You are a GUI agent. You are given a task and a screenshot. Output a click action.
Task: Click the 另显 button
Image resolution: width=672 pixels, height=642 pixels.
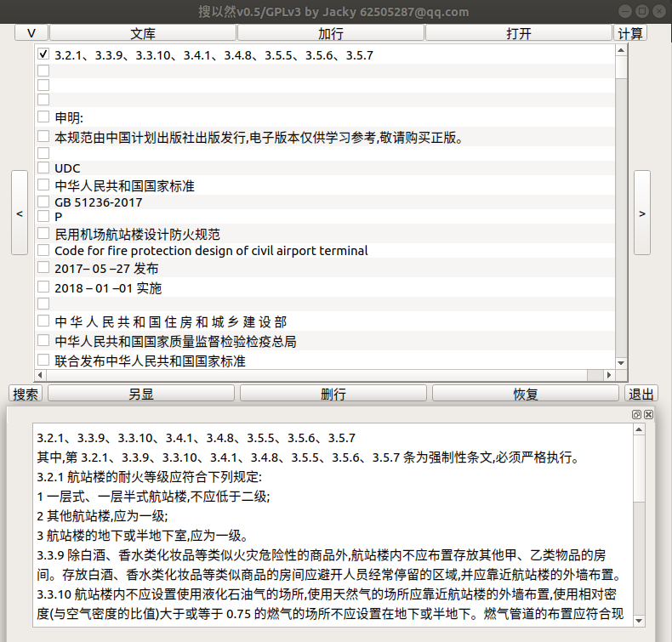coord(141,394)
